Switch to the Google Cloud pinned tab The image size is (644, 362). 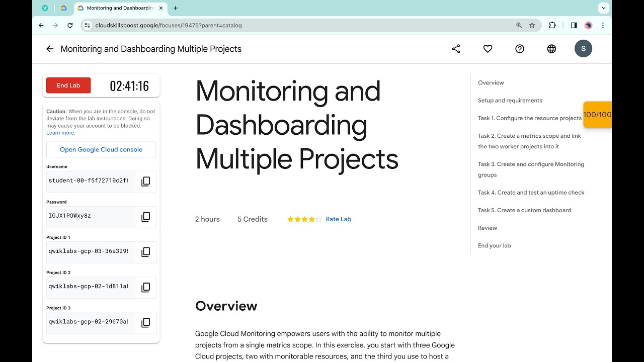point(63,8)
